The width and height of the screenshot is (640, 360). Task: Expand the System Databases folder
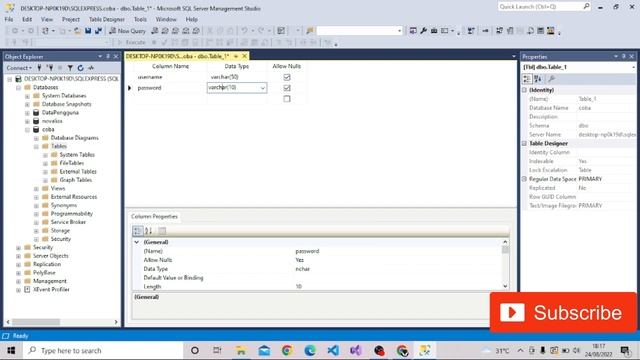(27, 96)
